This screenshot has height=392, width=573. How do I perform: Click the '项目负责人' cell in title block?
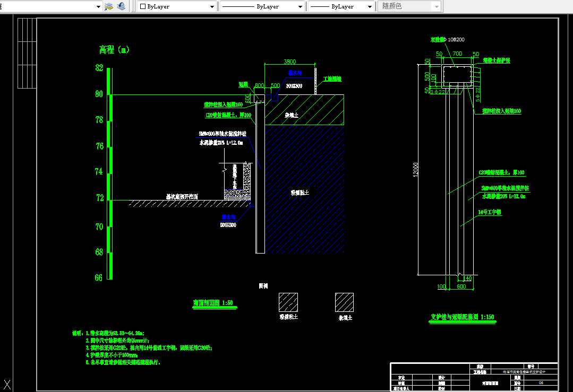pyautogui.click(x=401, y=389)
